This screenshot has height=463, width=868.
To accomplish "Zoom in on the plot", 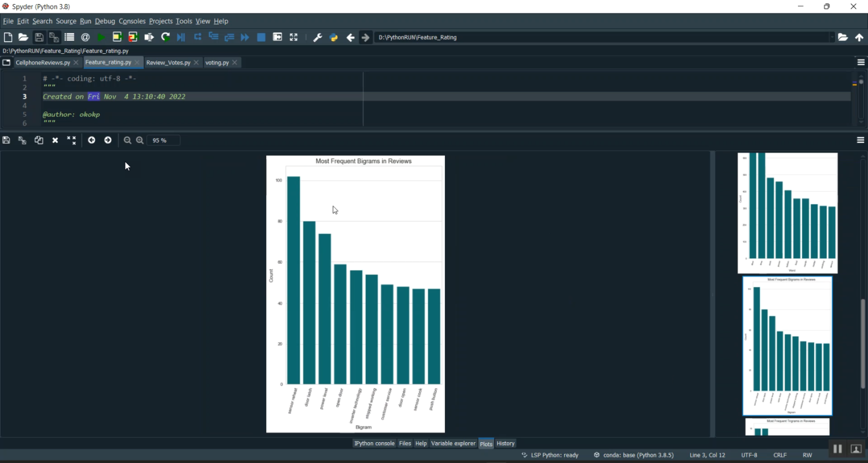I will pos(140,141).
